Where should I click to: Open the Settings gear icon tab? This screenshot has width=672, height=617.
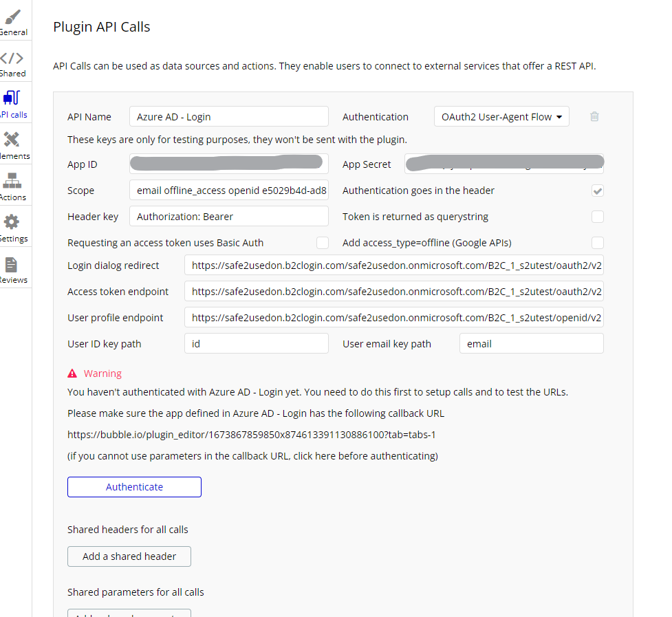coord(12,224)
